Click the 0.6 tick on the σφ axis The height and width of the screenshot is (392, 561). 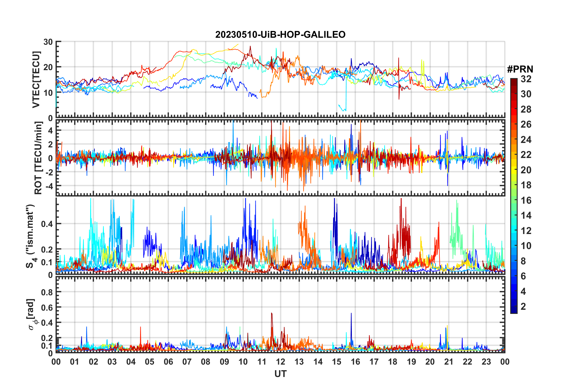(47, 307)
